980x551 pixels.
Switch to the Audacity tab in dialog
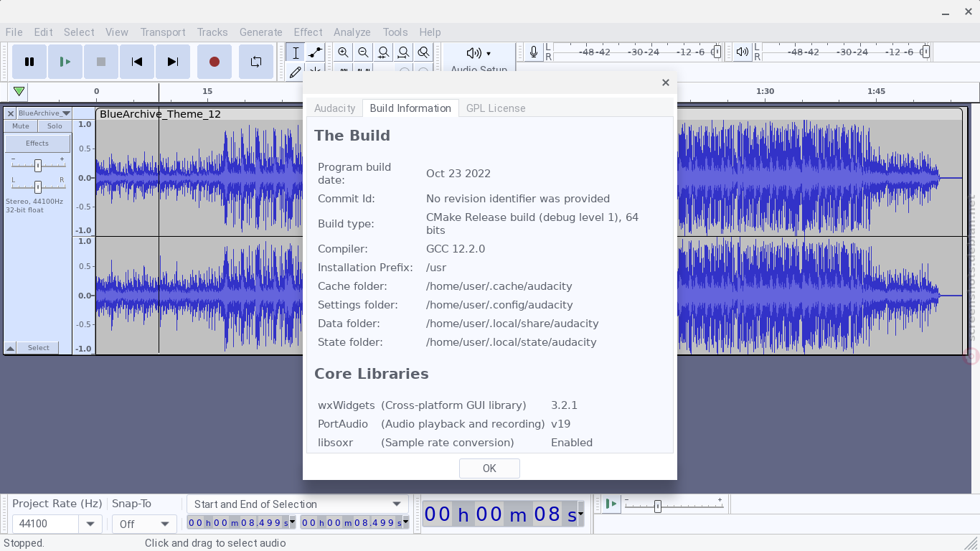[335, 108]
